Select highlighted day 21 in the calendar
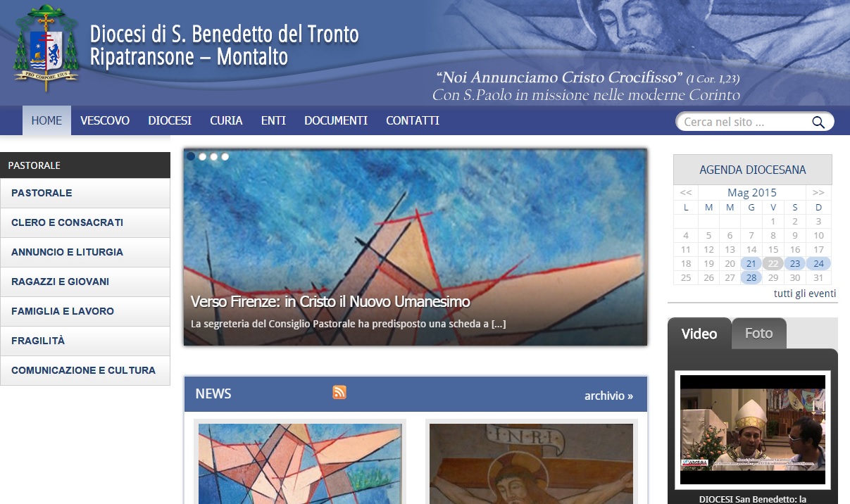 coord(751,264)
